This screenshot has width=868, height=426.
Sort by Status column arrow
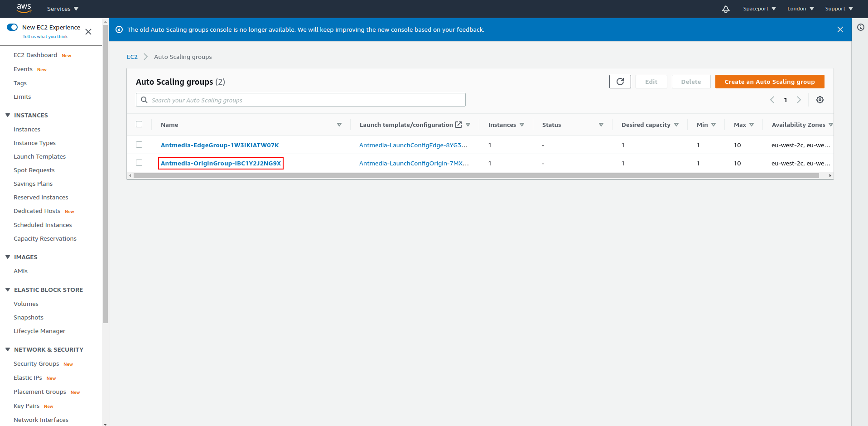click(601, 125)
